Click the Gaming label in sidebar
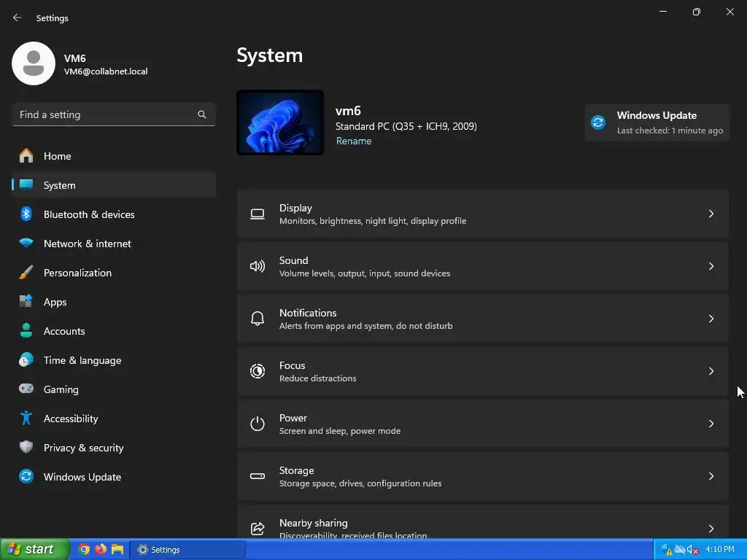747x560 pixels. pos(61,389)
